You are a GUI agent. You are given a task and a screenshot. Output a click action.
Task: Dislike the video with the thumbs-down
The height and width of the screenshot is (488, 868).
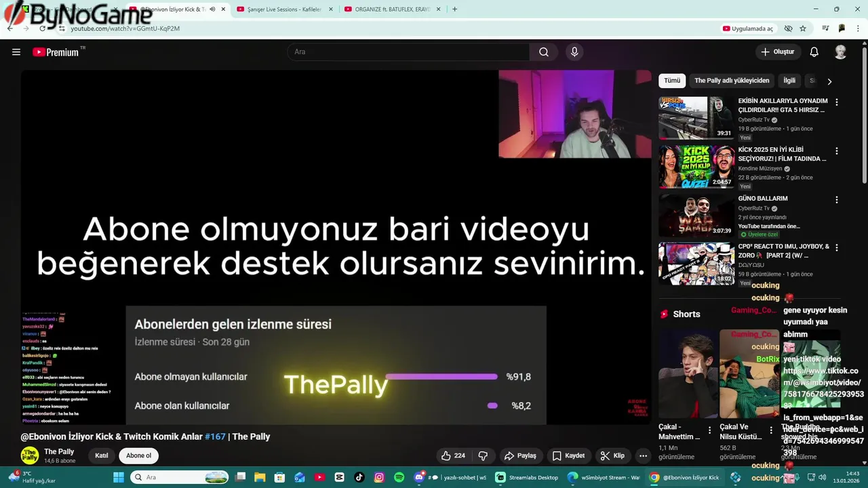click(483, 455)
